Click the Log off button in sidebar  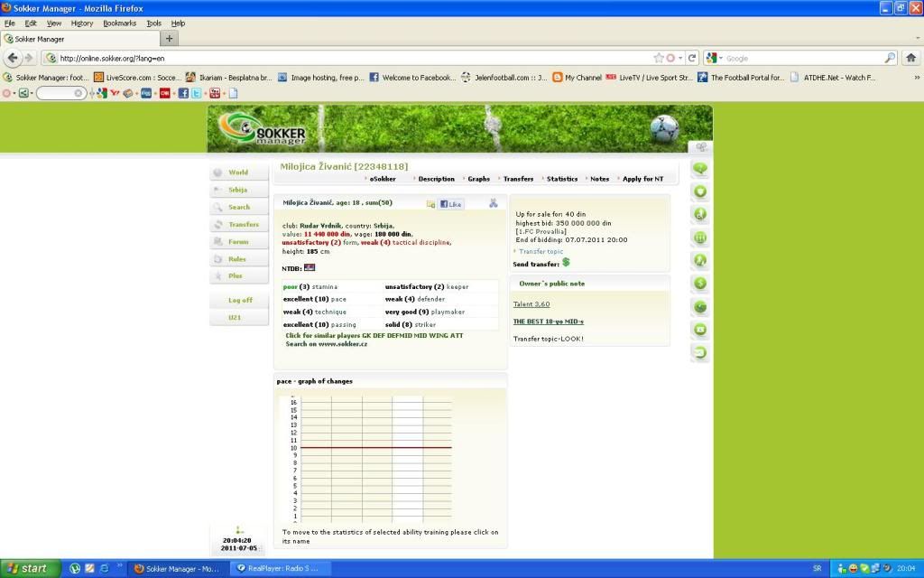point(240,300)
